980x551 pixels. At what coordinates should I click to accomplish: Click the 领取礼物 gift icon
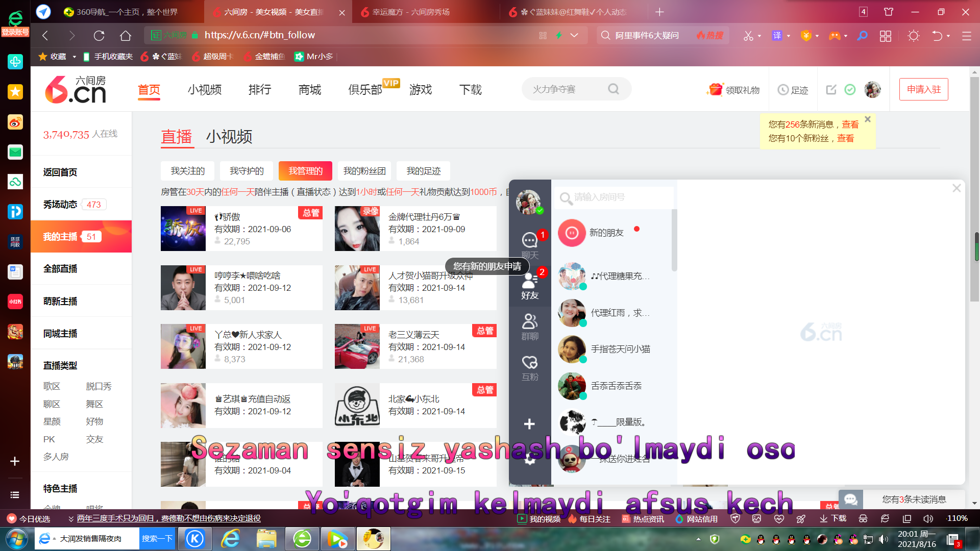tap(715, 90)
